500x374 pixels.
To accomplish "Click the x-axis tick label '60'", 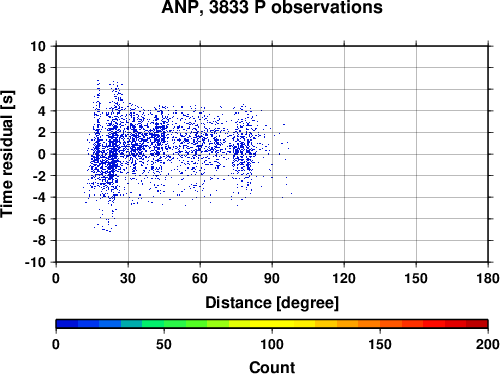I will click(200, 278).
